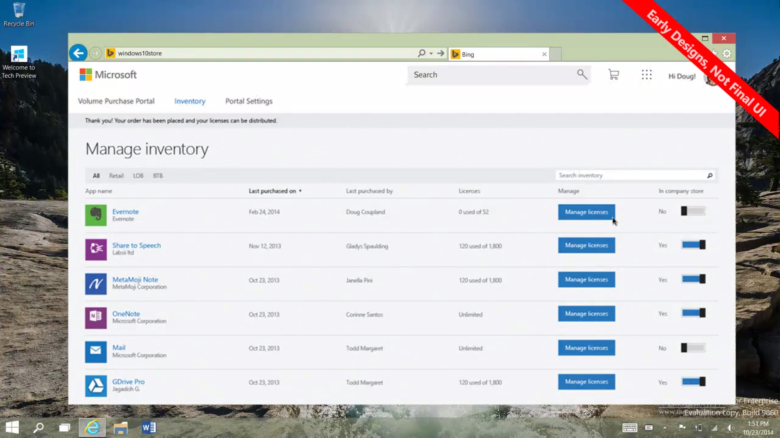The width and height of the screenshot is (780, 438).
Task: Open Portal Settings tab
Action: point(249,101)
